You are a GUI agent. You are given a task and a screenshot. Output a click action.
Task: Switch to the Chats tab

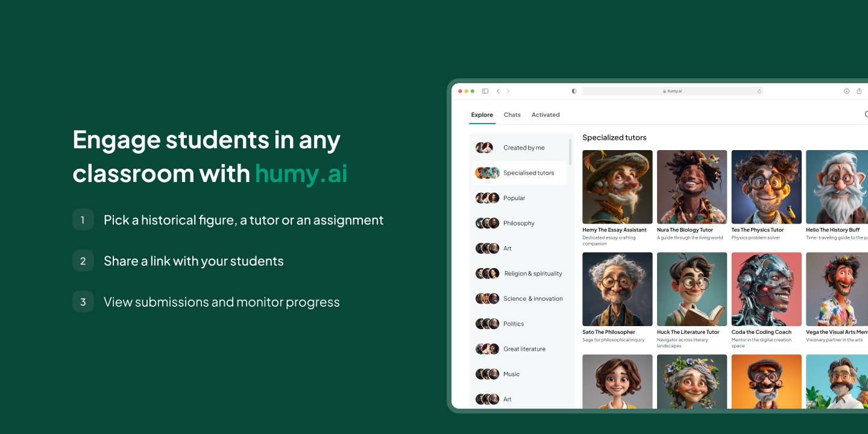pos(512,115)
